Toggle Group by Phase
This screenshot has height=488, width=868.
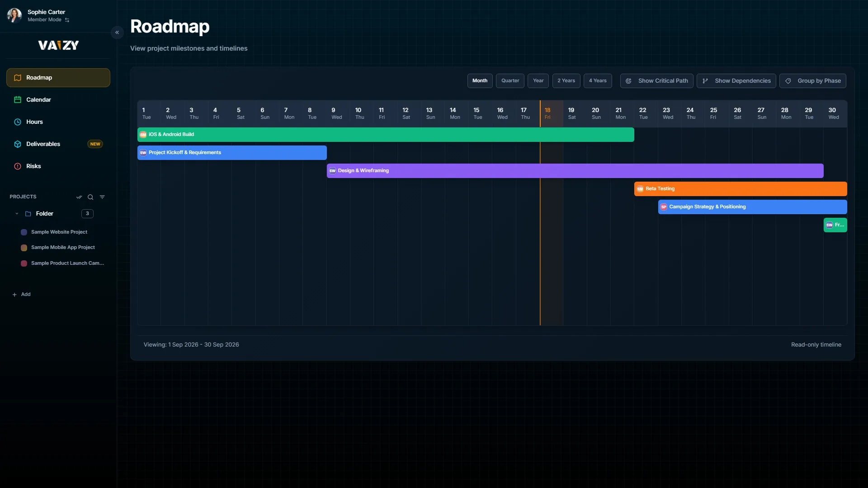point(813,81)
